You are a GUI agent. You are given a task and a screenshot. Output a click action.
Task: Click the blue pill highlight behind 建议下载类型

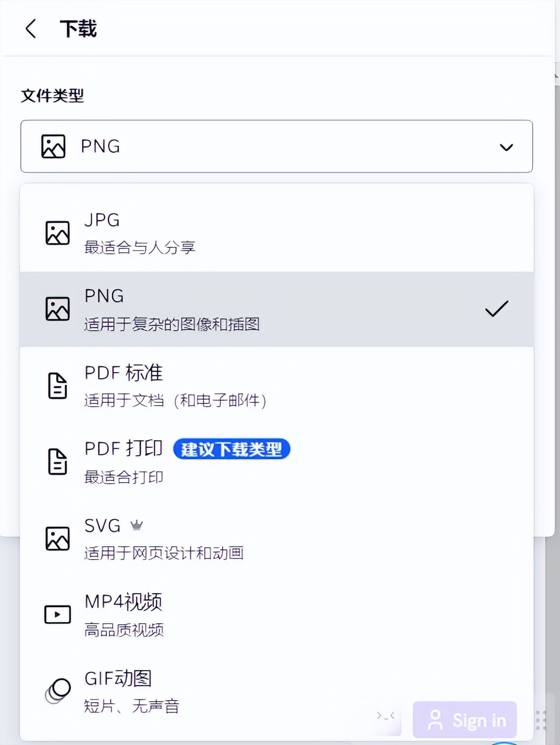tap(232, 449)
